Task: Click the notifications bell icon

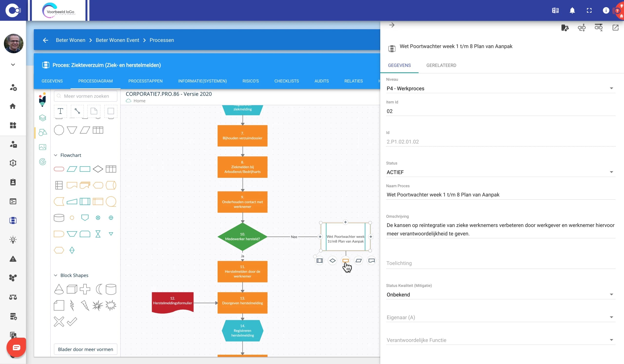Action: (x=572, y=10)
